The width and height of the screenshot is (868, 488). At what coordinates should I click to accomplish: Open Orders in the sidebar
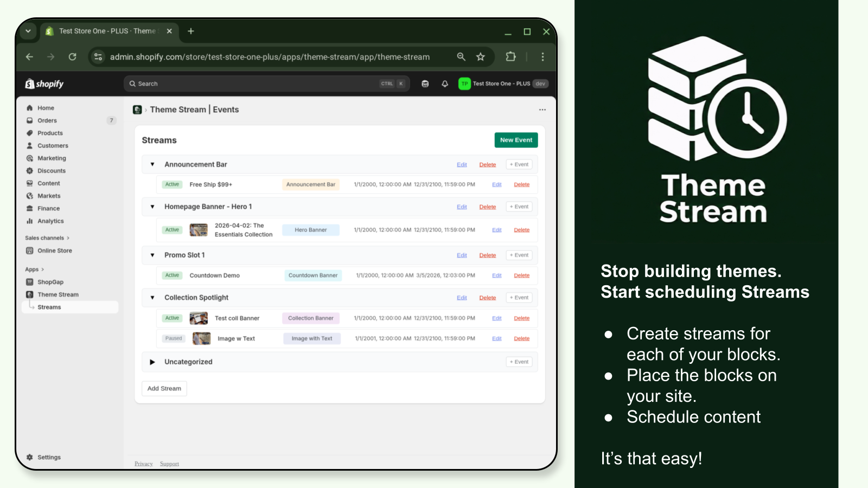pos(47,120)
